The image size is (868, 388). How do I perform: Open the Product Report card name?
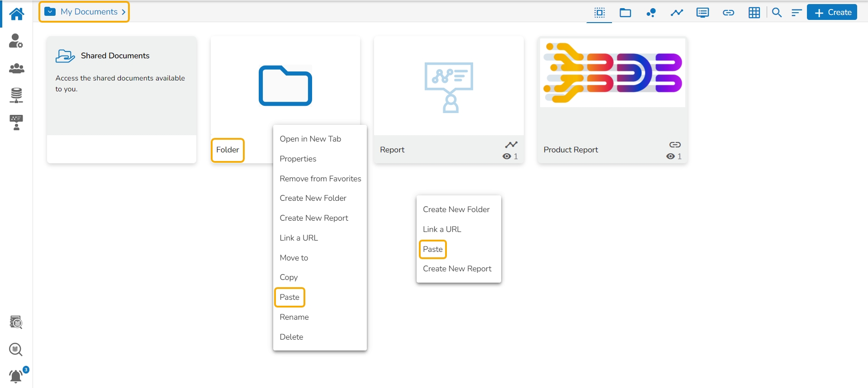[x=571, y=150]
